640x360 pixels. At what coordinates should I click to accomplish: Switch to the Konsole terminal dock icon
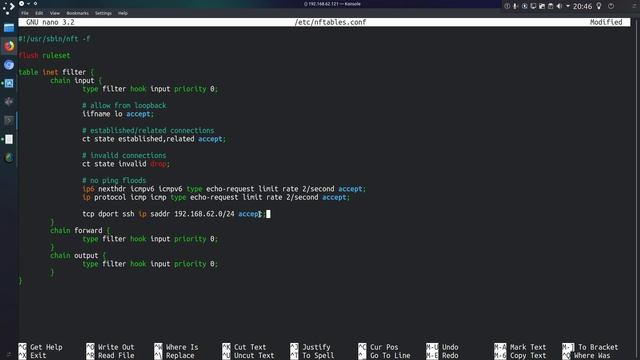(x=9, y=120)
